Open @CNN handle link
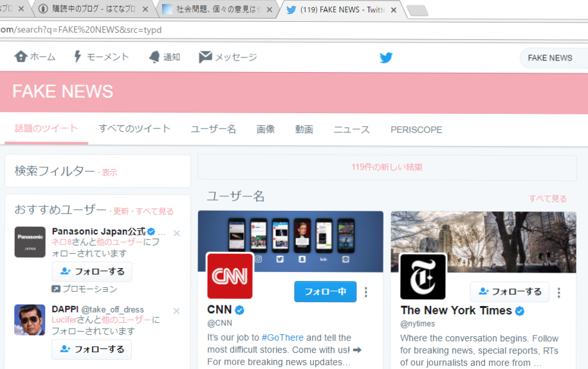The width and height of the screenshot is (588, 369). (220, 323)
